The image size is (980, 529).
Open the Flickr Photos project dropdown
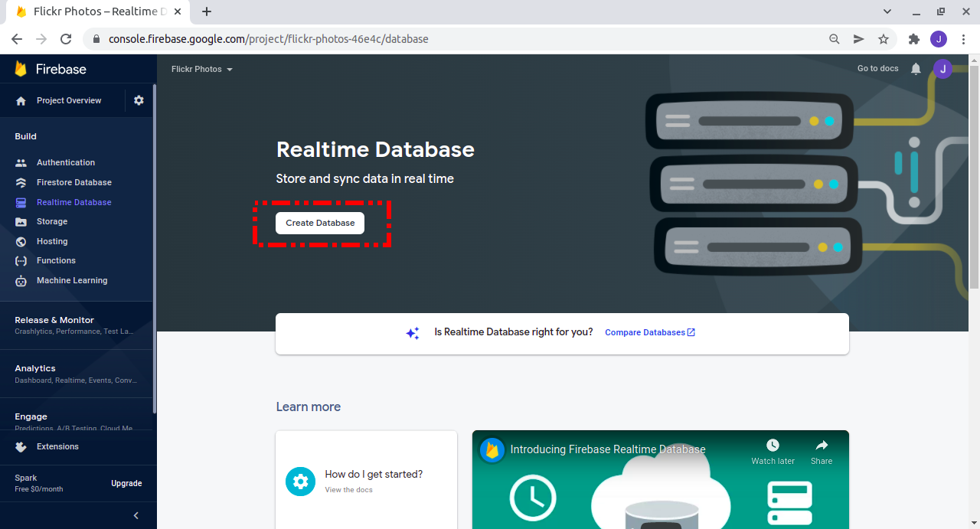pos(202,69)
